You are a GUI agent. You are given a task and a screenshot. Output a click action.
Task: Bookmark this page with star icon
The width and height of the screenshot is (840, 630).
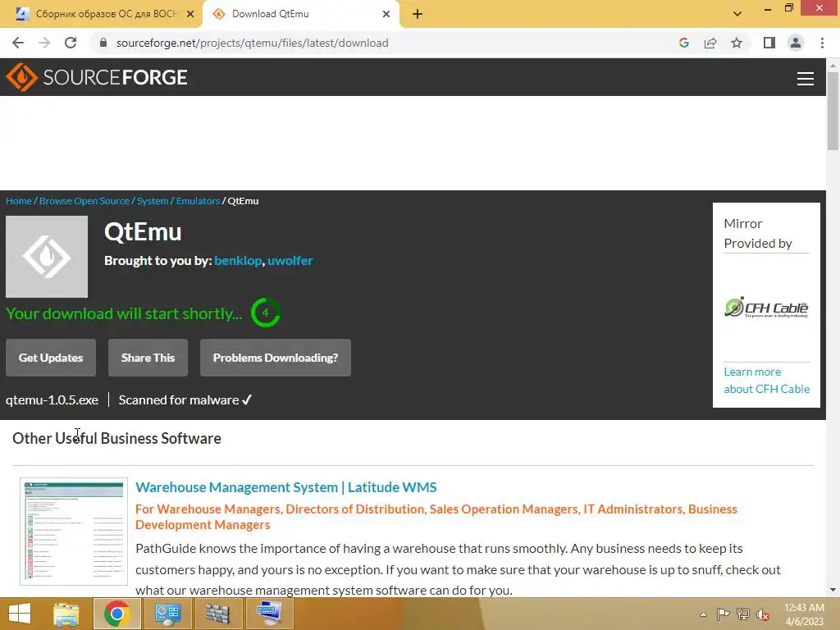(737, 43)
